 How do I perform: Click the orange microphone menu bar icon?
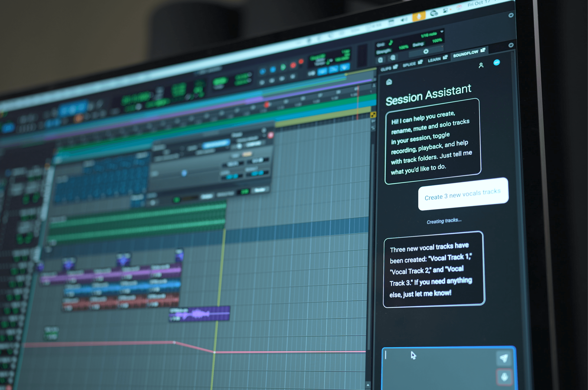click(x=419, y=17)
